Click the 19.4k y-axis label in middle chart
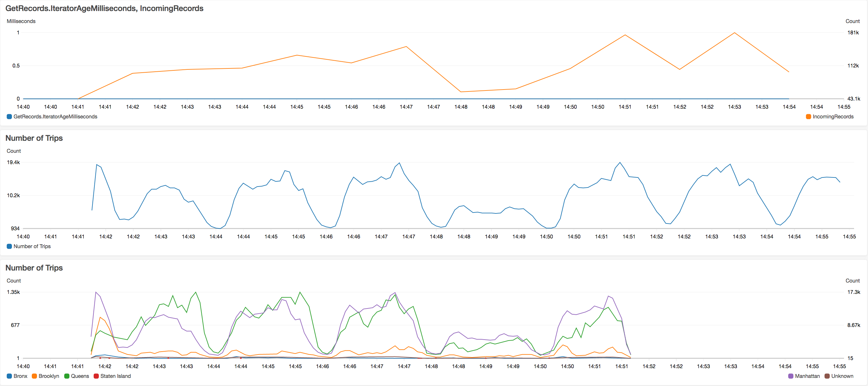 pyautogui.click(x=14, y=163)
